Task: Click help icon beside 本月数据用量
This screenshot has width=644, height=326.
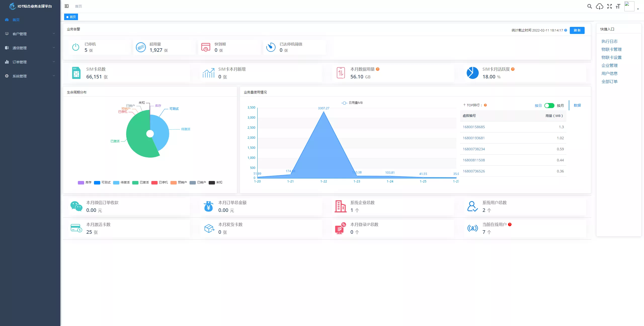Action: coord(378,69)
